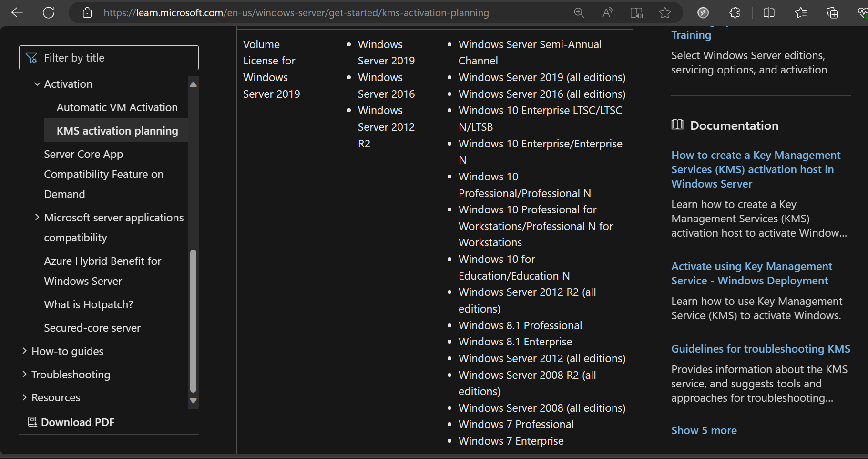Open What is Hotpatch? page
Screen dimensions: 868x459
tap(89, 304)
